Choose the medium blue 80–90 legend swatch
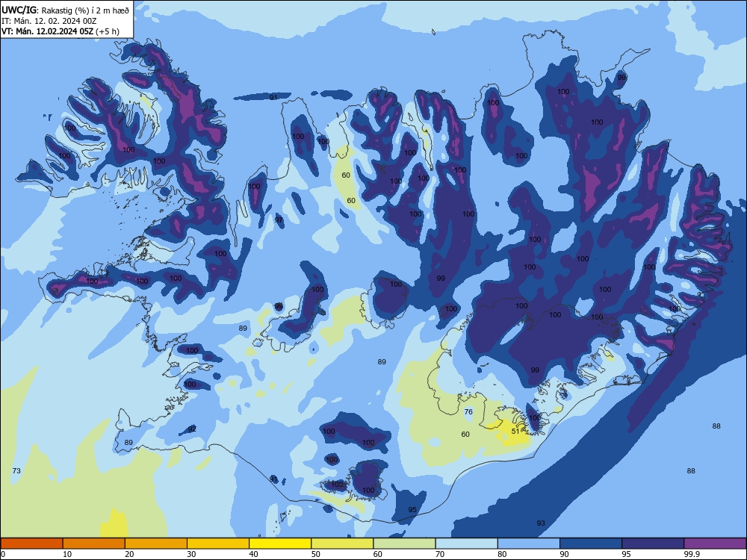The width and height of the screenshot is (747, 560). point(529,544)
